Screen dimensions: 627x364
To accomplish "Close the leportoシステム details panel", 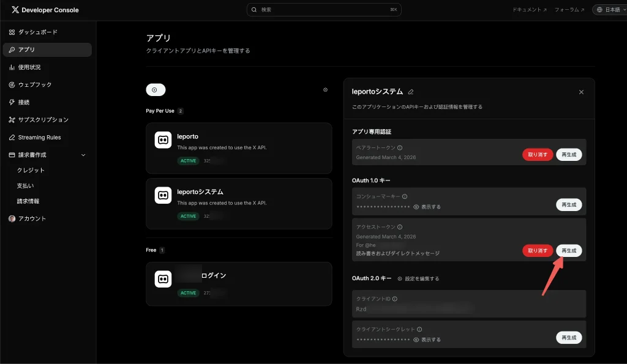I will click(x=581, y=92).
